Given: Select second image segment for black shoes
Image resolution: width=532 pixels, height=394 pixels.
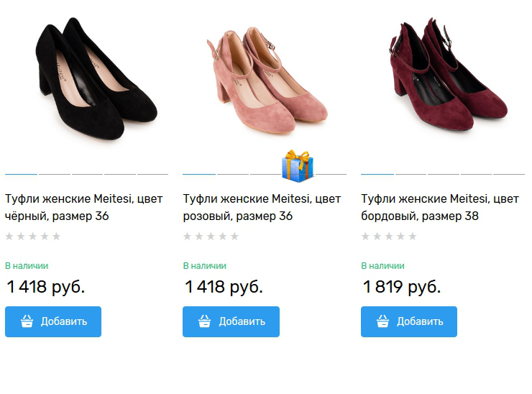Looking at the screenshot, I should point(55,174).
